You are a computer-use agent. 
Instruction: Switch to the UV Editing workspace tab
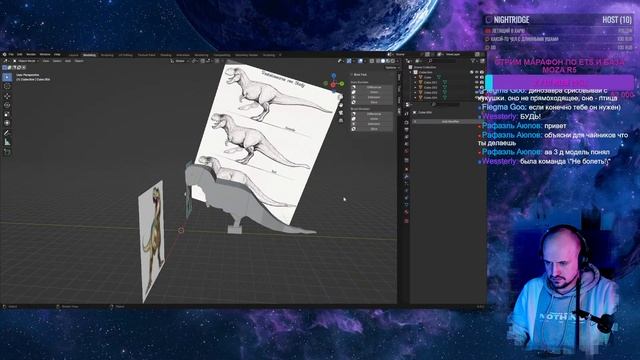(125, 55)
